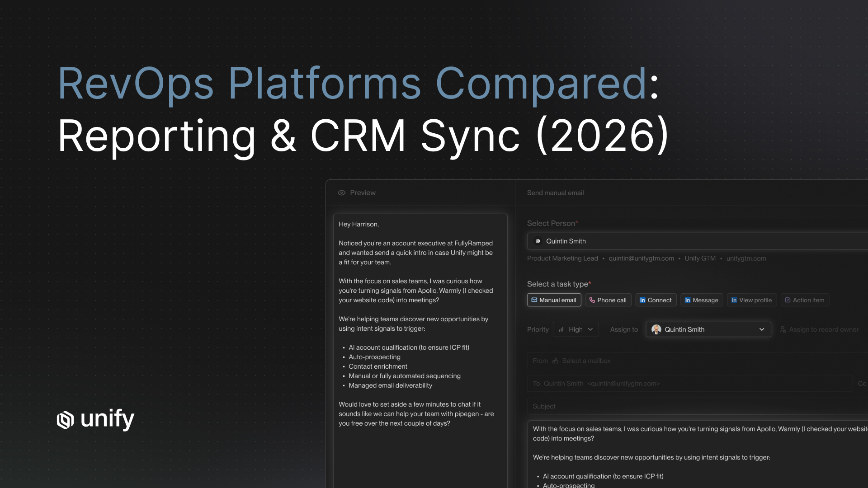Viewport: 868px width, 488px height.
Task: Click the From Select a mailbox field
Action: [697, 361]
